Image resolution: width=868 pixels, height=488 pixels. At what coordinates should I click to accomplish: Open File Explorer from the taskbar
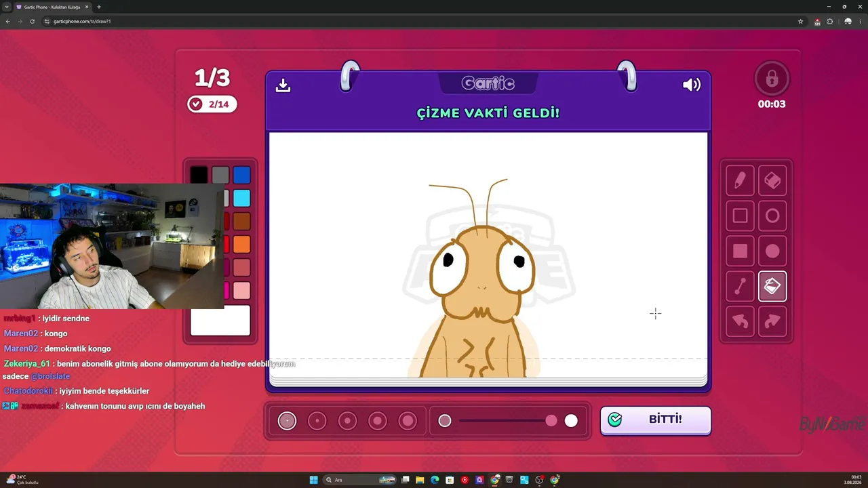420,480
